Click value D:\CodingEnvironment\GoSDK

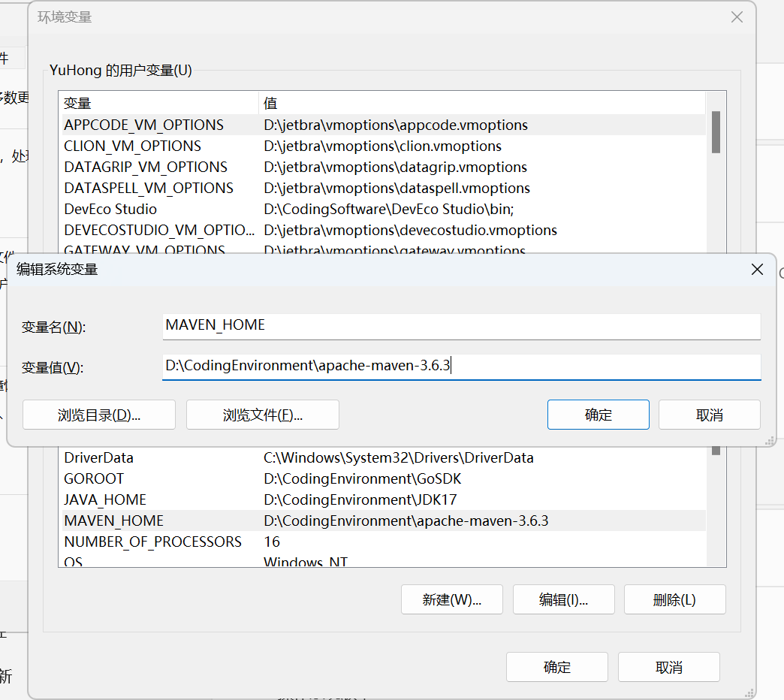click(x=362, y=478)
